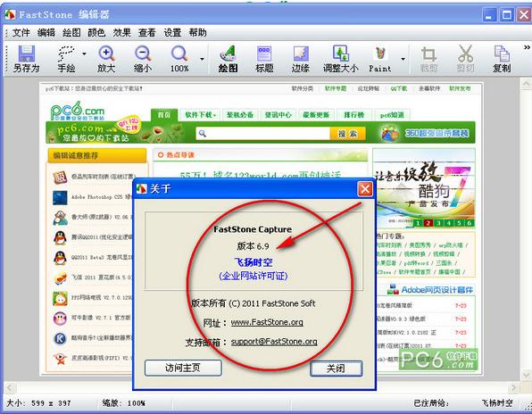Click the search field in captured webpage
Viewport: 532px width, 414px height.
click(263, 134)
